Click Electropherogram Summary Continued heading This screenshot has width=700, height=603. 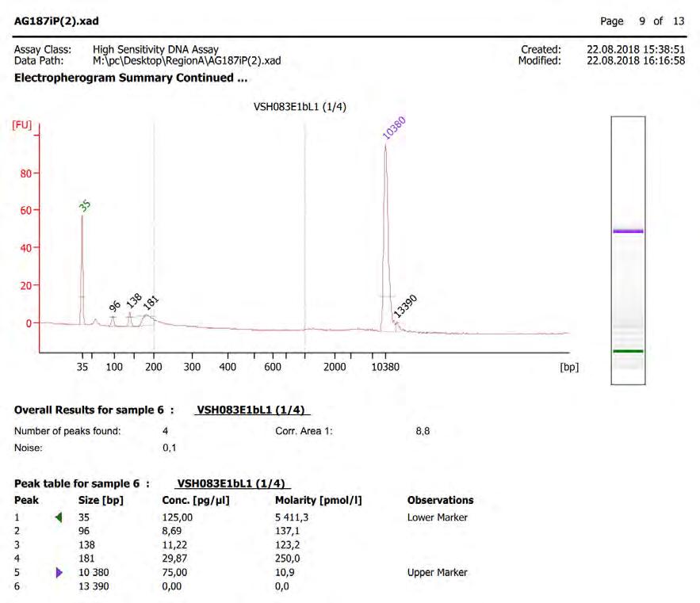131,78
